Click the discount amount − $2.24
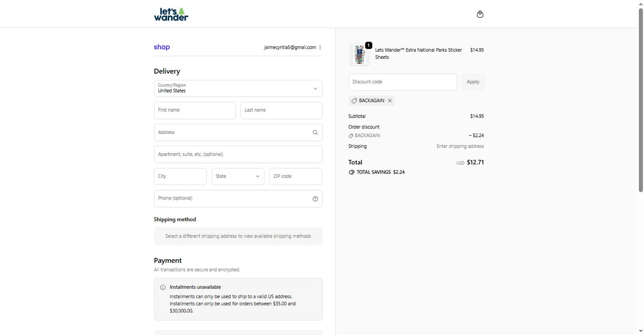Screen dimensions: 644x335 coord(477,136)
